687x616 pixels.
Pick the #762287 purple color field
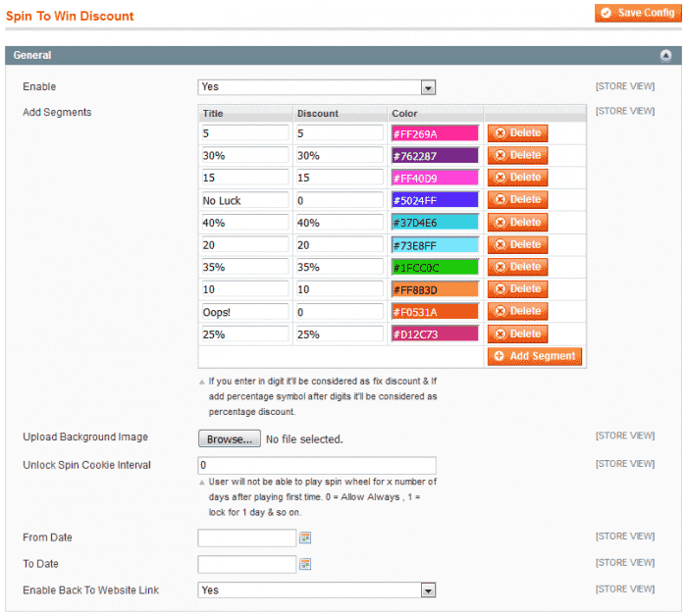pyautogui.click(x=435, y=155)
